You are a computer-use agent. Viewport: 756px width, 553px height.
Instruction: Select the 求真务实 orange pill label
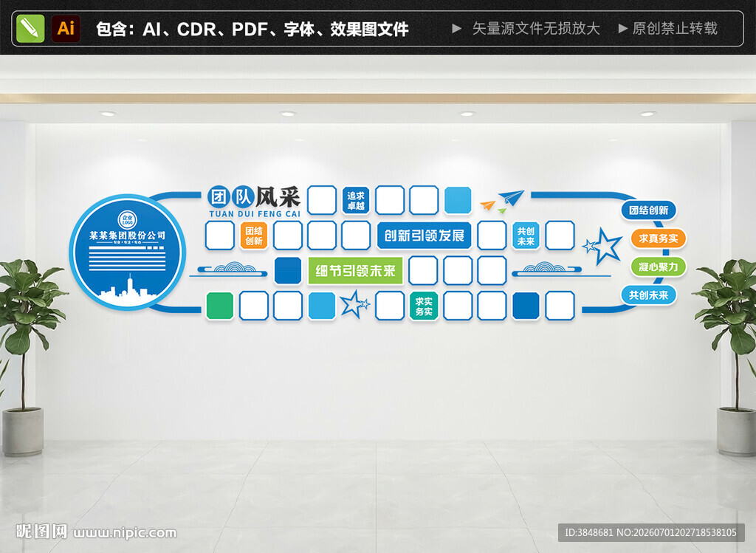coord(658,238)
